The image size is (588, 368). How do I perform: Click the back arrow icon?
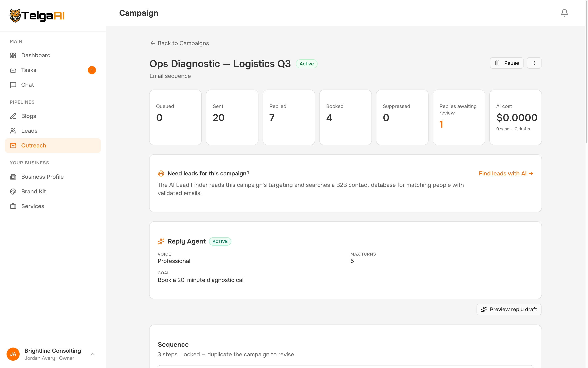point(153,43)
